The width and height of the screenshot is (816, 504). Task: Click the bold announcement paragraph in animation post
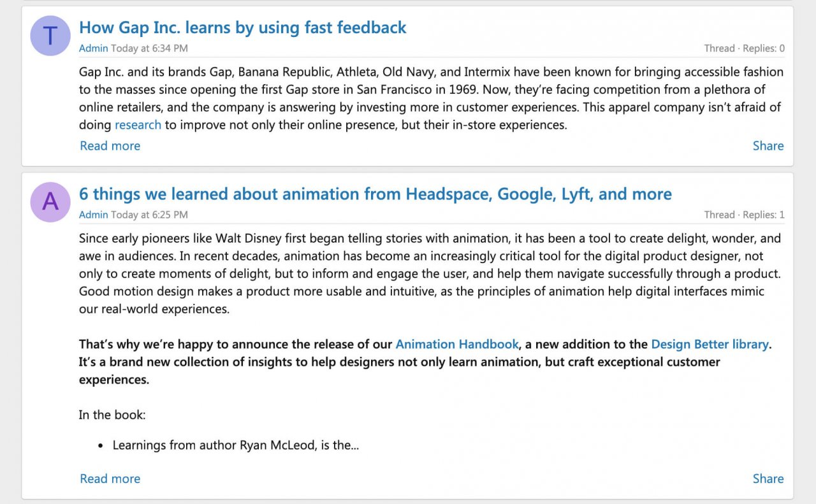[399, 362]
